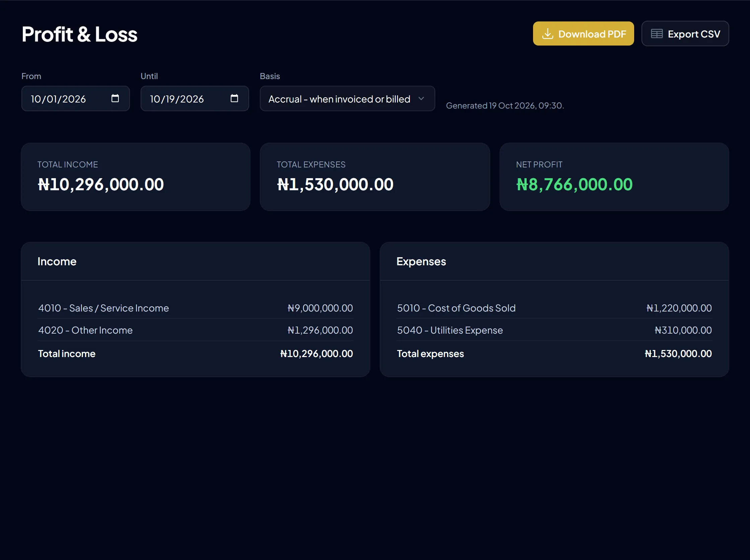Click the Generated 19 Oct 2026 timestamp
The image size is (750, 560).
pyautogui.click(x=505, y=106)
